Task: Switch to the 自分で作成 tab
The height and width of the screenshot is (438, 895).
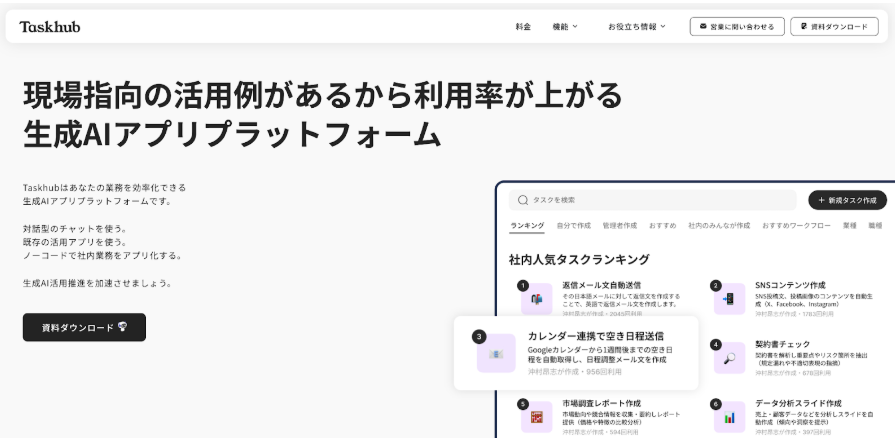Action: pyautogui.click(x=574, y=226)
